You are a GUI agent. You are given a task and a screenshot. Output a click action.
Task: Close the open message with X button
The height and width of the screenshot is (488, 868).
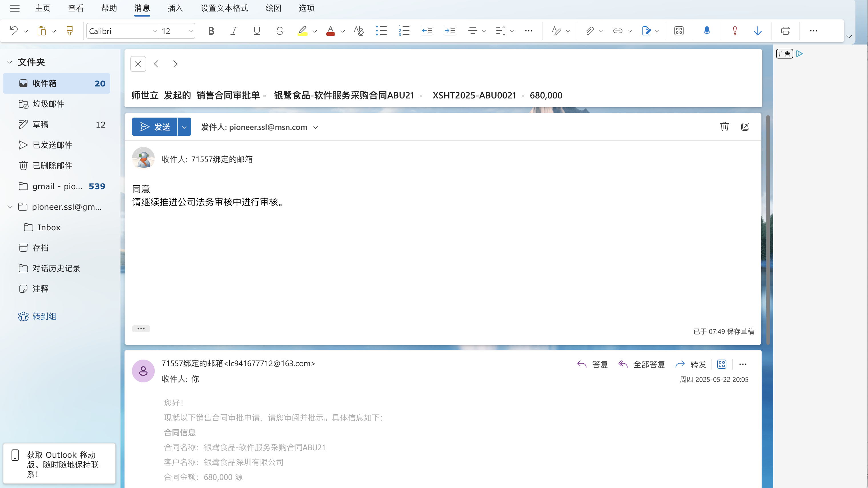(x=138, y=64)
